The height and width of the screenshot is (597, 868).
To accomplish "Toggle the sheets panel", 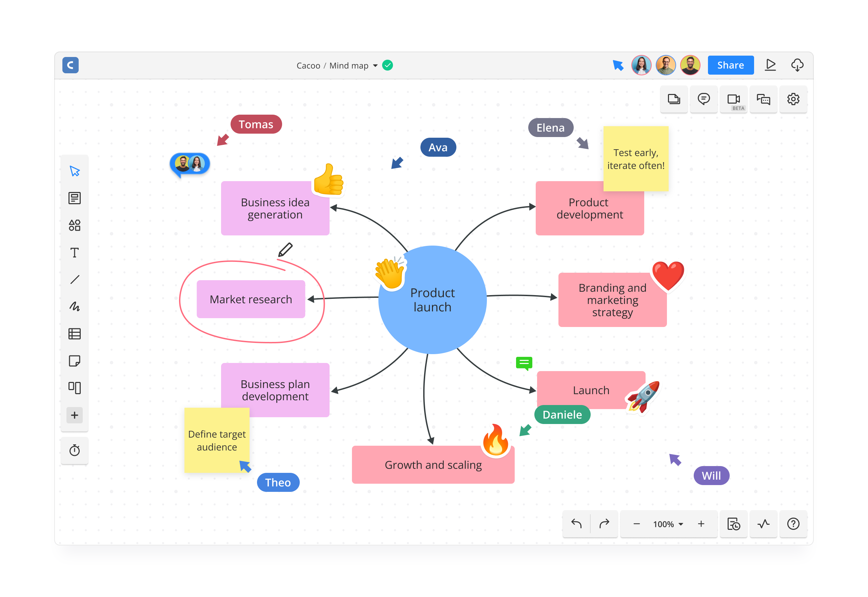I will pyautogui.click(x=673, y=99).
